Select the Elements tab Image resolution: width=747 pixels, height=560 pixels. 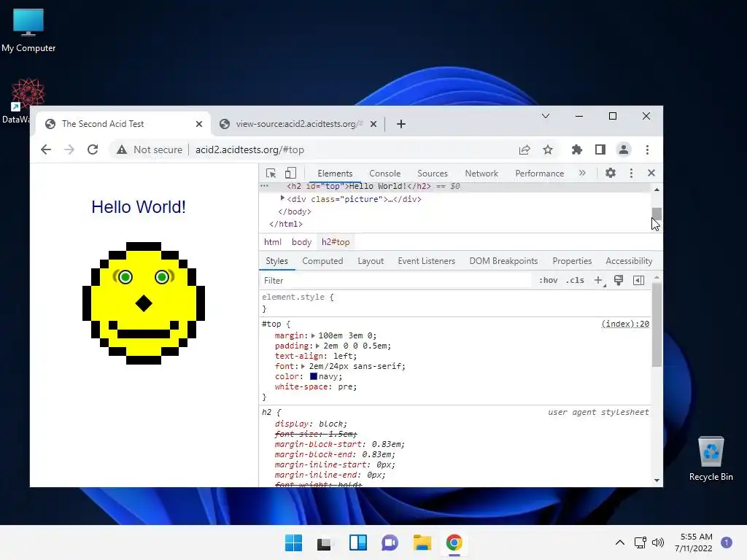coord(335,174)
